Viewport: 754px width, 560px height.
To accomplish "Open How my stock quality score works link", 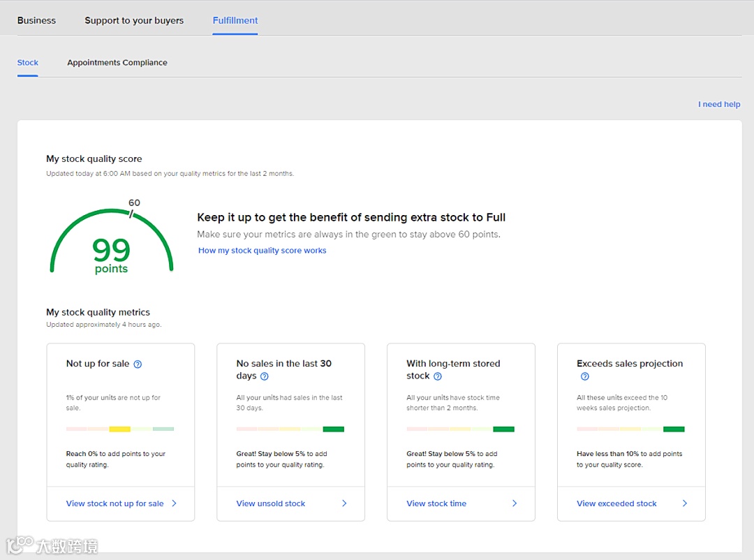I will [x=262, y=251].
